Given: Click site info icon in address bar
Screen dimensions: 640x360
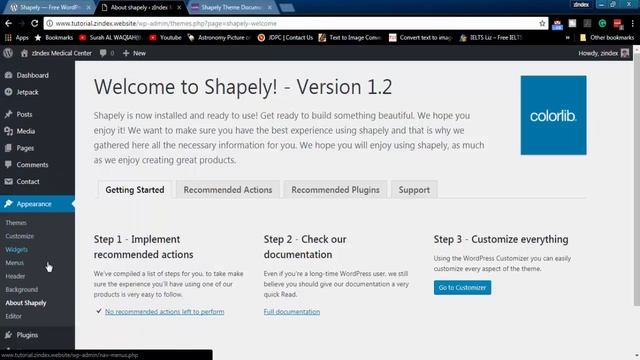Looking at the screenshot, I should [x=49, y=23].
